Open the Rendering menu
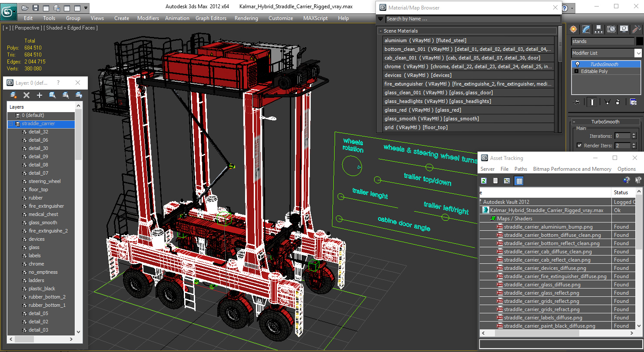 click(246, 18)
